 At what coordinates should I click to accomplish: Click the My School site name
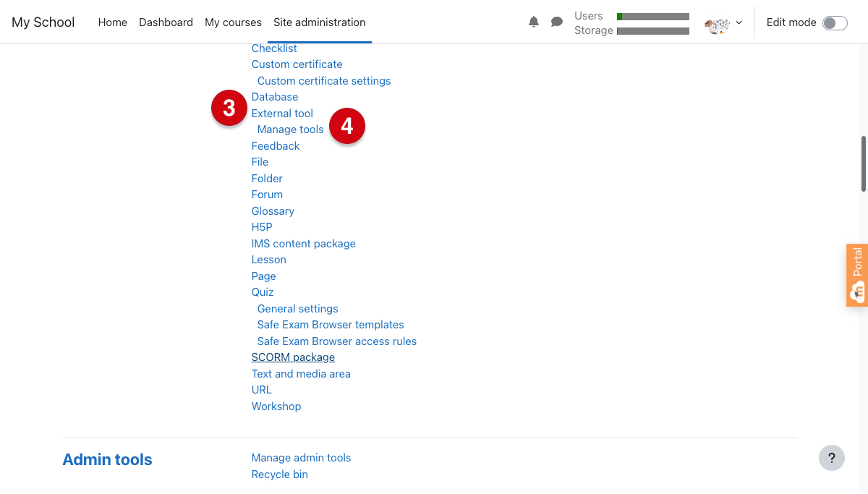click(43, 22)
